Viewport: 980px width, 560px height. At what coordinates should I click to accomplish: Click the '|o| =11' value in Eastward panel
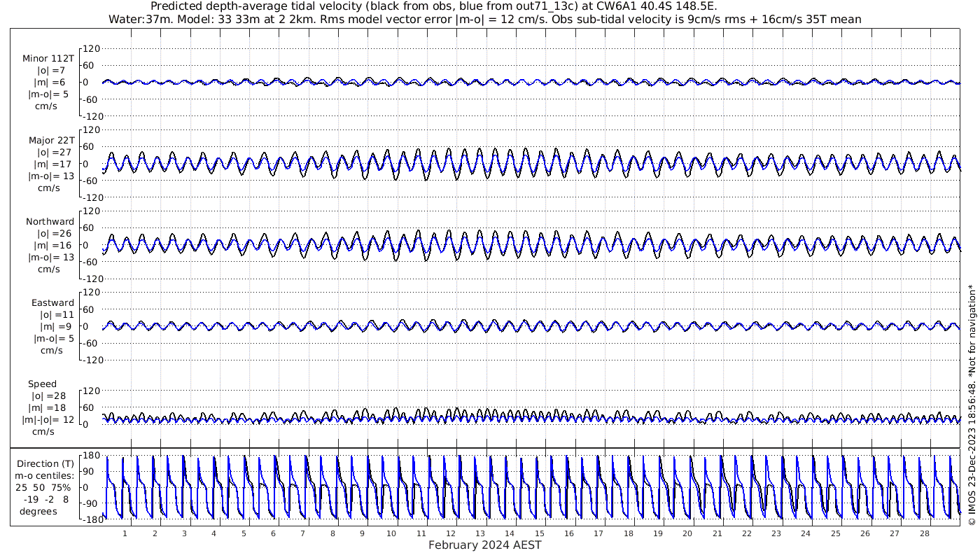click(x=57, y=314)
